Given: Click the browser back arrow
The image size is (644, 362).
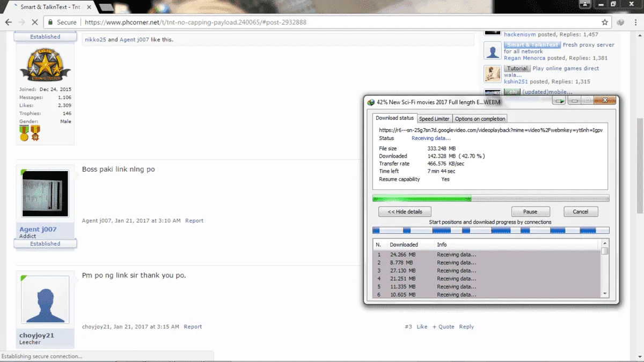Looking at the screenshot, I should (9, 23).
